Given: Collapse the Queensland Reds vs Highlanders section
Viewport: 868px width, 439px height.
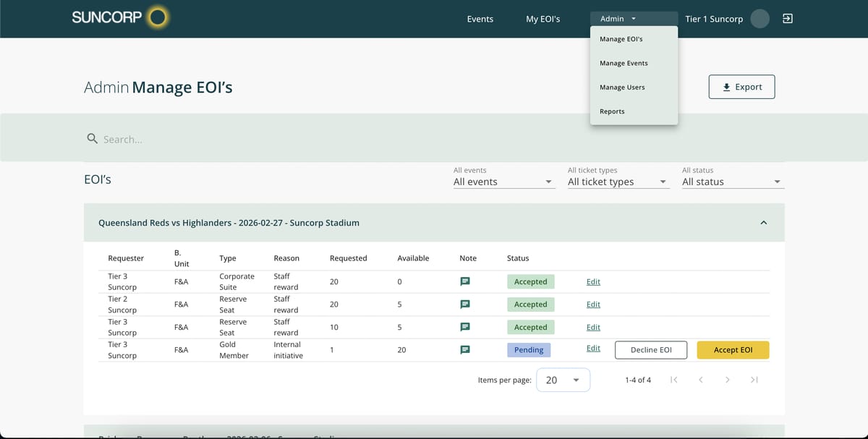Looking at the screenshot, I should [764, 223].
